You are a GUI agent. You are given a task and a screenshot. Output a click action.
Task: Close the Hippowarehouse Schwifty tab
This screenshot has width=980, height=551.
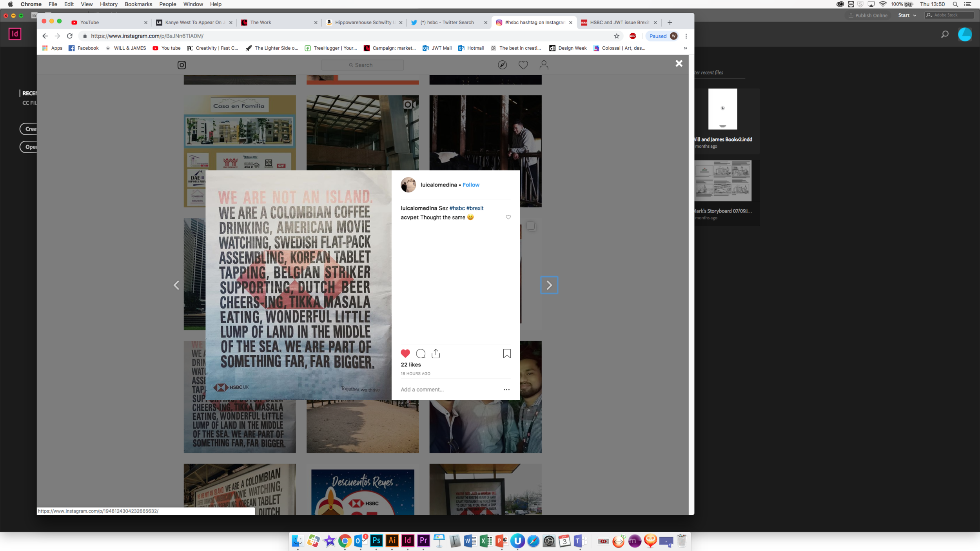[x=400, y=23]
